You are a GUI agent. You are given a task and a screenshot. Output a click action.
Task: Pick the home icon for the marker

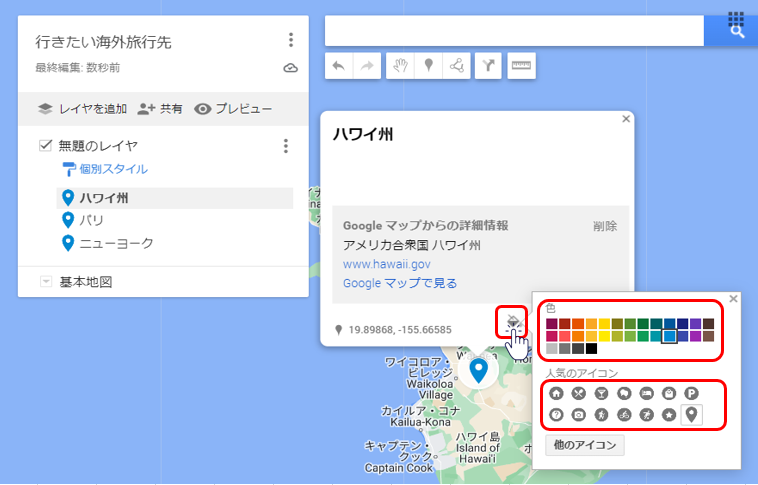coord(556,394)
